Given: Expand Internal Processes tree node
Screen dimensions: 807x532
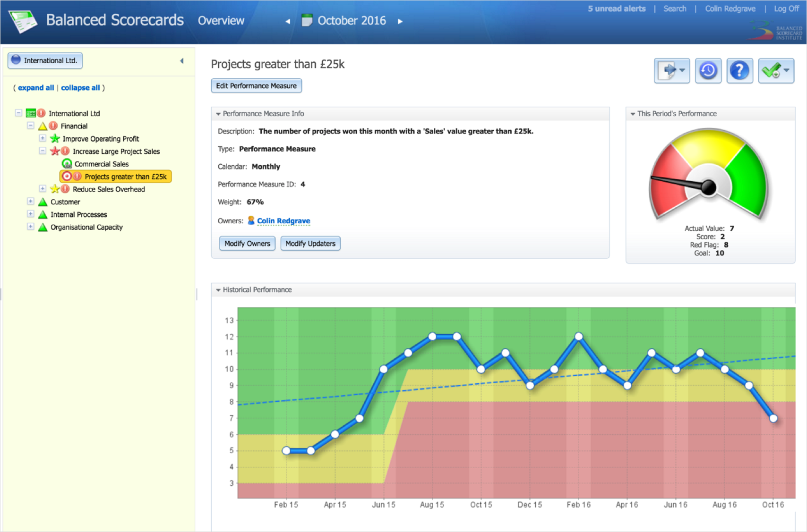Looking at the screenshot, I should [x=30, y=214].
